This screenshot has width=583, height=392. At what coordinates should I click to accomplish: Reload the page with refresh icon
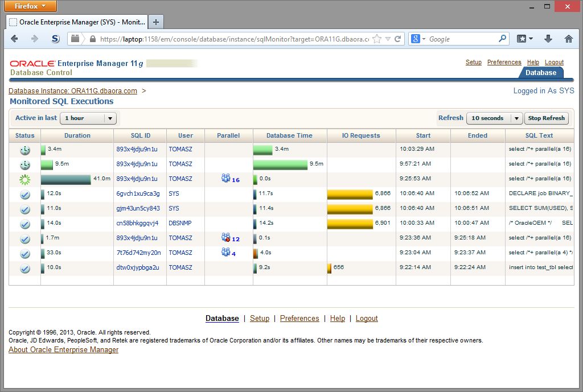(397, 39)
